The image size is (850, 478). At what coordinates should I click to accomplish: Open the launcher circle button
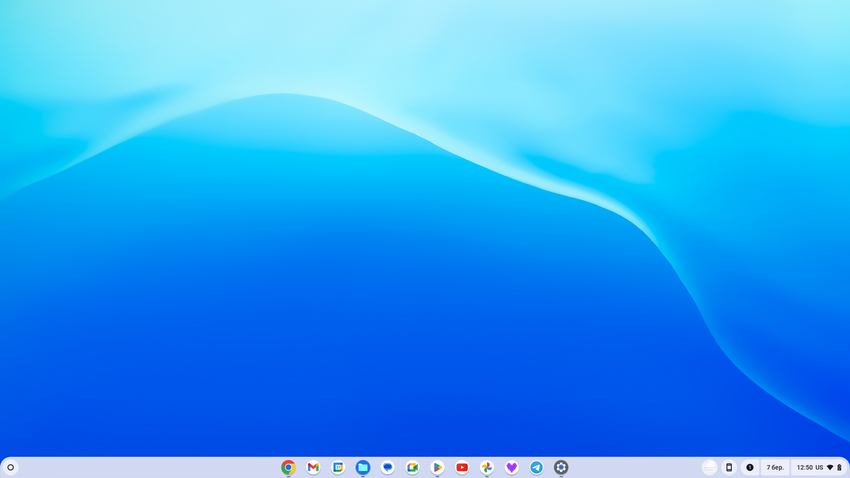coord(11,467)
